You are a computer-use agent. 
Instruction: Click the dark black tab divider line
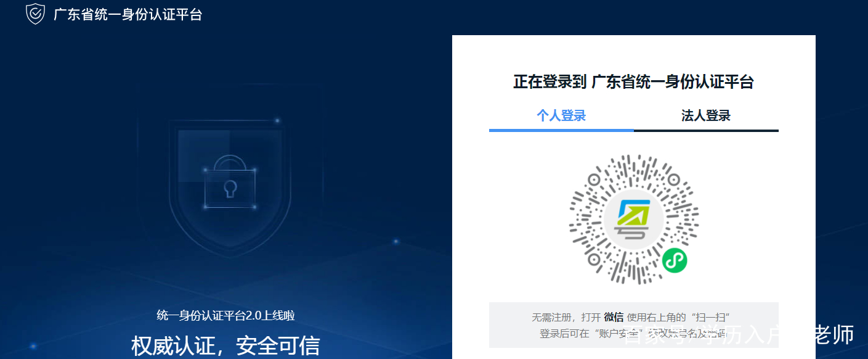pos(705,130)
